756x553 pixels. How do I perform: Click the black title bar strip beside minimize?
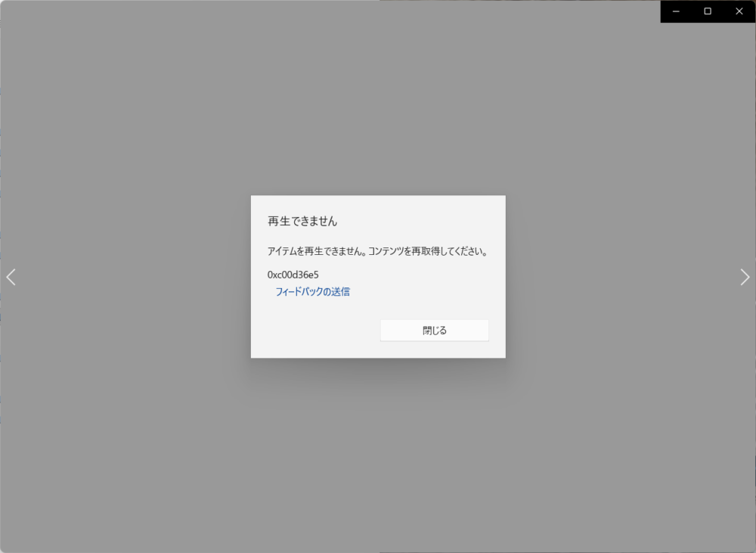pos(664,11)
